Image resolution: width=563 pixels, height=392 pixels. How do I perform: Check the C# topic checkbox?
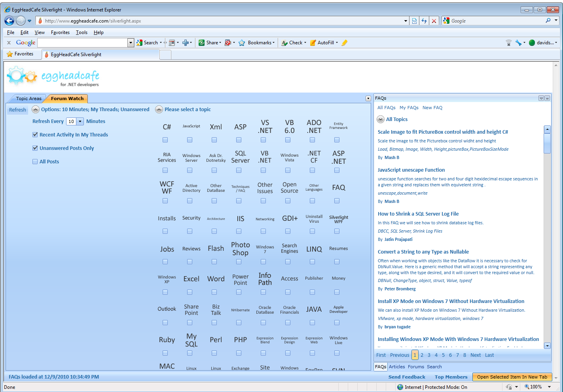pos(165,140)
